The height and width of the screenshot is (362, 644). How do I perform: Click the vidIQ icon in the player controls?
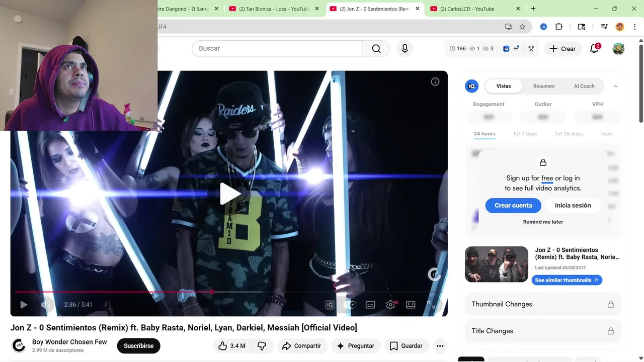(x=330, y=305)
